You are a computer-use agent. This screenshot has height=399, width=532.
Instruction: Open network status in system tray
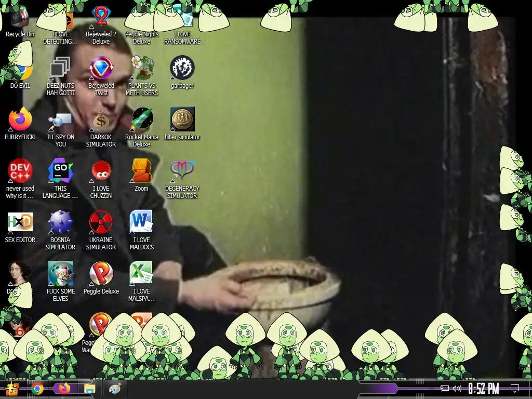tap(444, 389)
